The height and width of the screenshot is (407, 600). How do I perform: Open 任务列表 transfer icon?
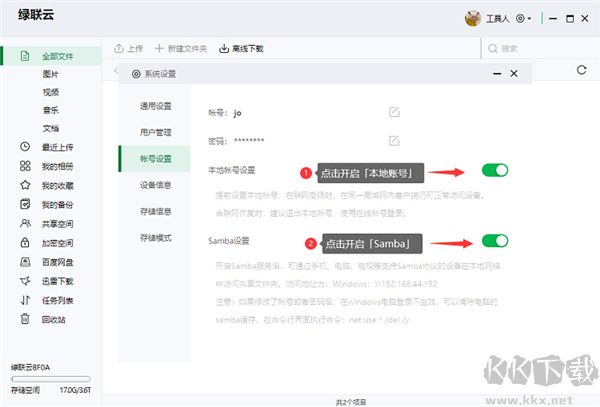tap(25, 300)
